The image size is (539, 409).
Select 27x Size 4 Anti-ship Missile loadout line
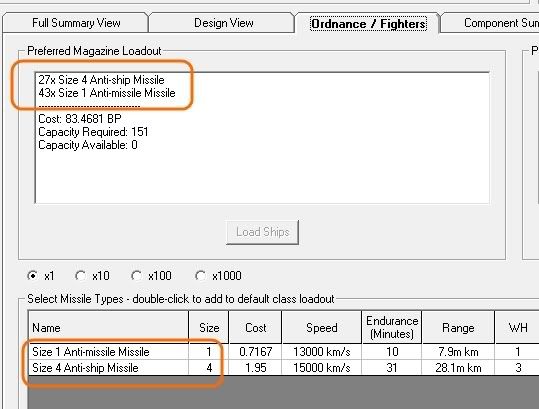point(101,80)
